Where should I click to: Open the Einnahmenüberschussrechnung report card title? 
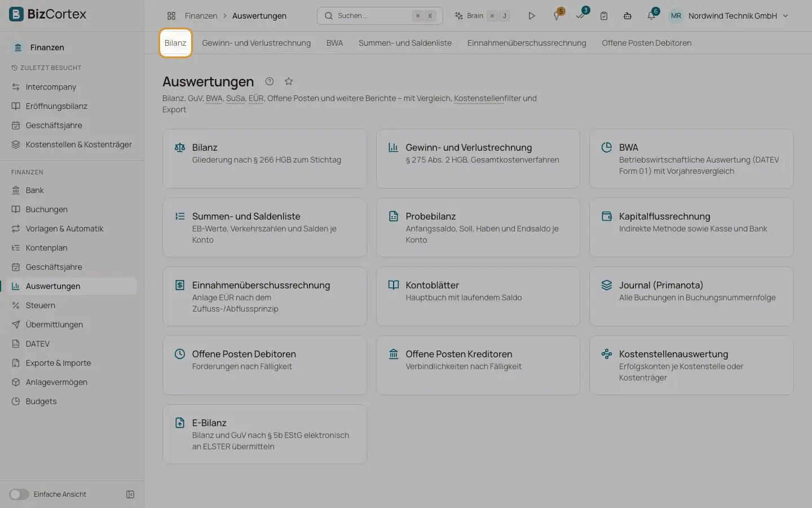point(261,285)
